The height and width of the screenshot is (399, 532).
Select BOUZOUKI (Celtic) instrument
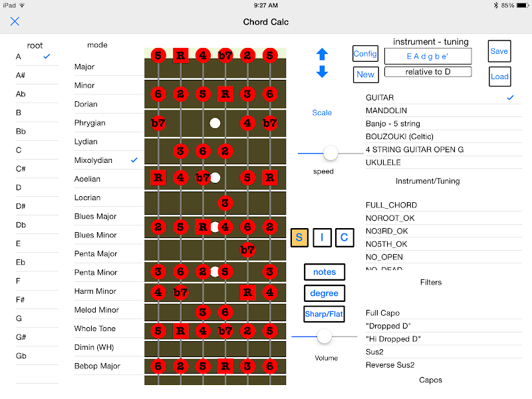444,137
